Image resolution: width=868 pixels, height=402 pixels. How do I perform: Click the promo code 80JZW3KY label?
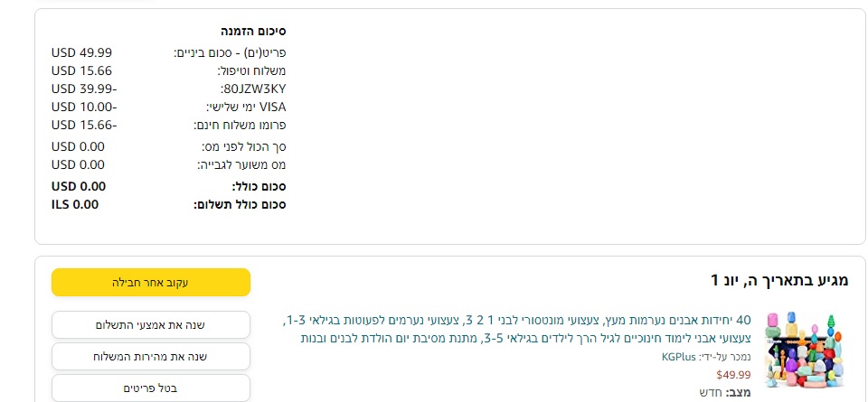pyautogui.click(x=253, y=89)
